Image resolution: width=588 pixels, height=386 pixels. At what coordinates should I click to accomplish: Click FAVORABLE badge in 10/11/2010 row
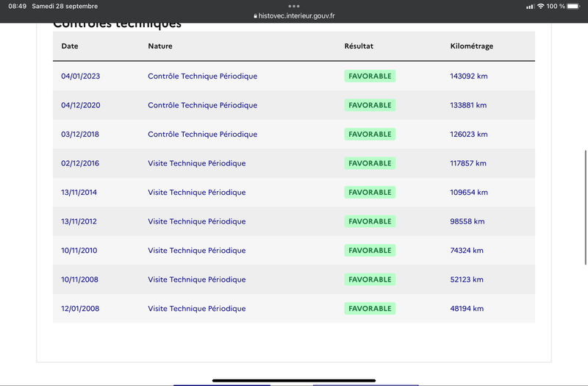[x=370, y=250]
